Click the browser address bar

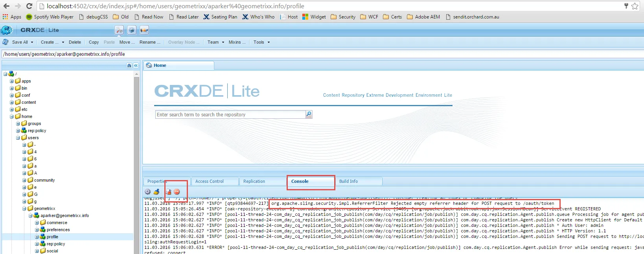330,6
